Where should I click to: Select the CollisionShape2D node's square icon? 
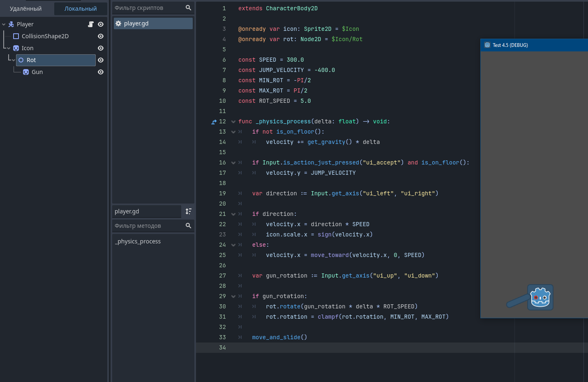pyautogui.click(x=16, y=36)
